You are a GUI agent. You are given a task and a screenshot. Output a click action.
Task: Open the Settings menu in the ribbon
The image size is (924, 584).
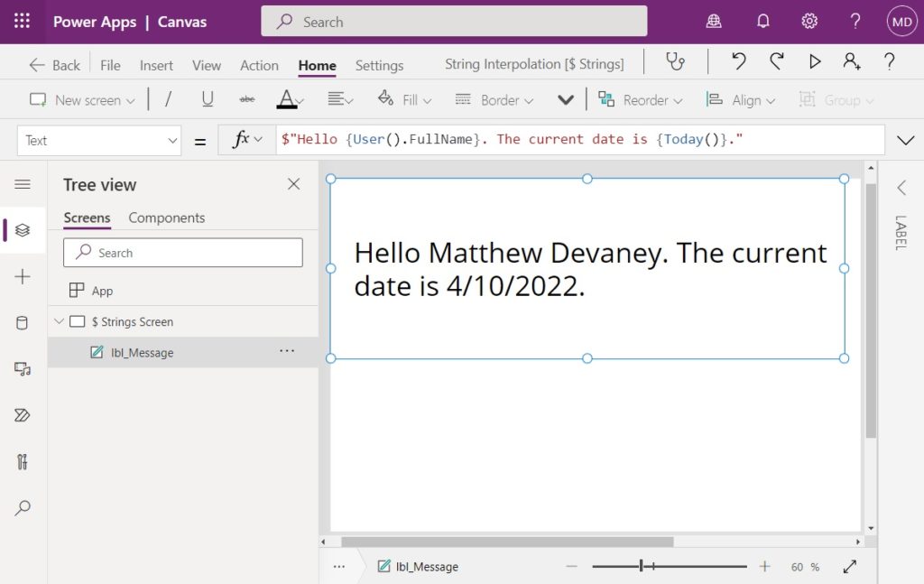point(378,65)
